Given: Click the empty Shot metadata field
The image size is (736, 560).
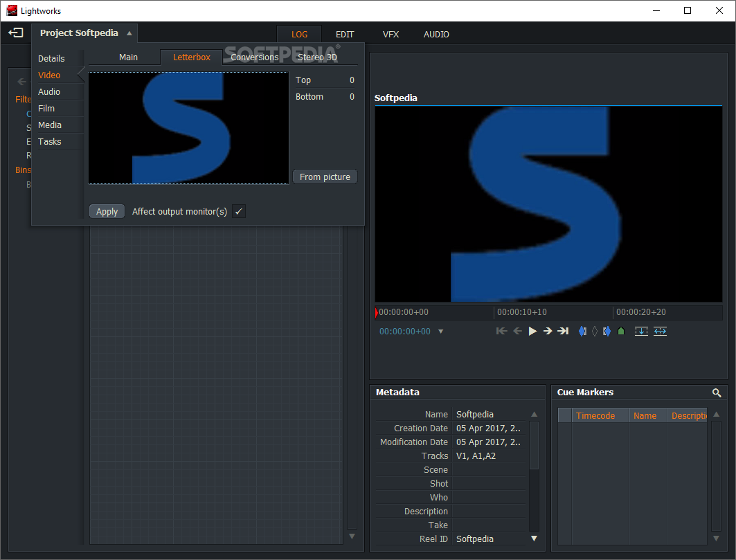Looking at the screenshot, I should pyautogui.click(x=489, y=483).
